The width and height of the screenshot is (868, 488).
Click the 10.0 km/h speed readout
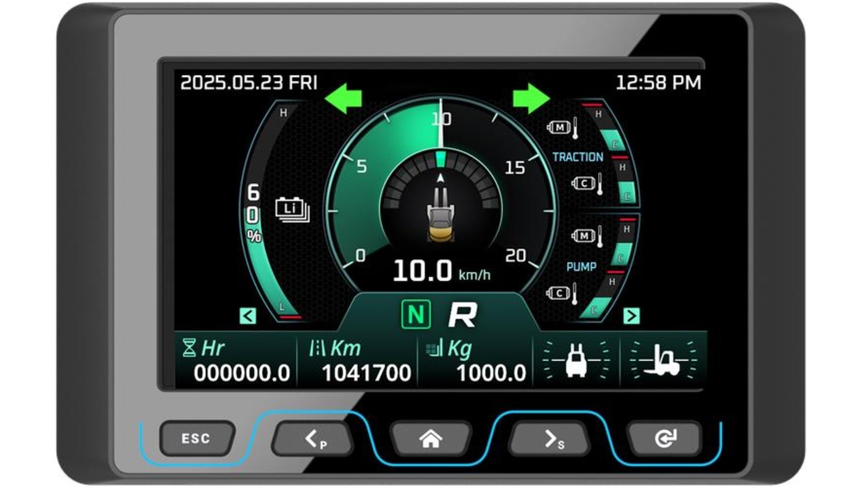tap(441, 271)
